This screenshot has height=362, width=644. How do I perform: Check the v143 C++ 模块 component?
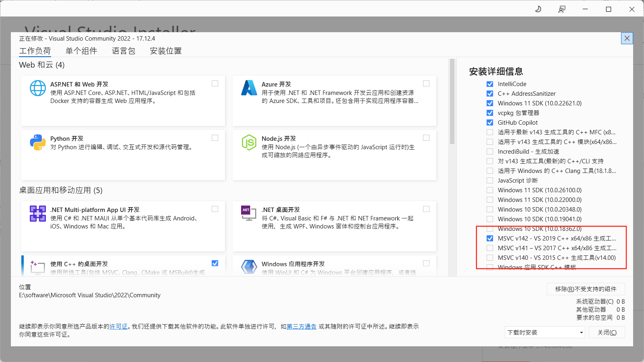pyautogui.click(x=490, y=142)
